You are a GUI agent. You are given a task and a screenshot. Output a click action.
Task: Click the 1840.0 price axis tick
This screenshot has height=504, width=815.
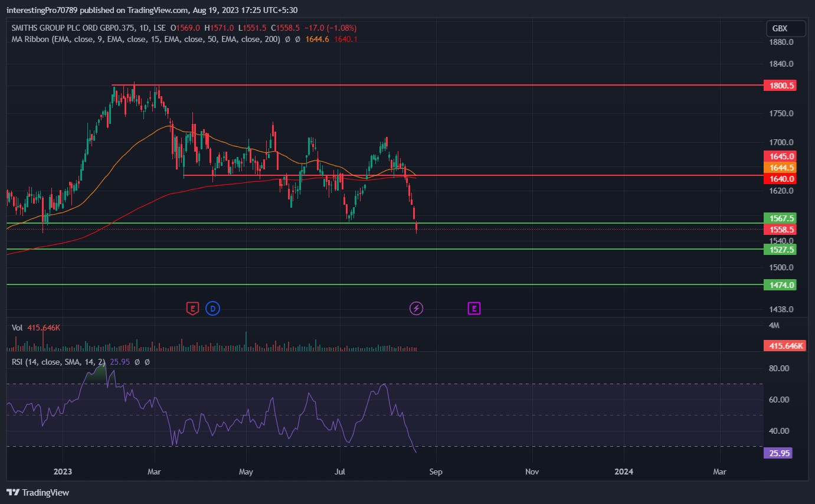pos(781,64)
